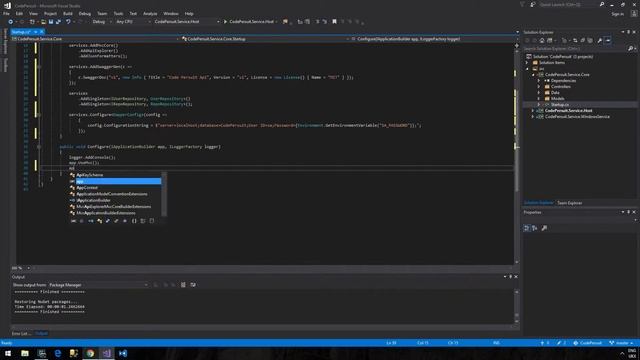Image resolution: width=640 pixels, height=360 pixels.
Task: Toggle Show All Files in Solution Explorer
Action: point(590,40)
